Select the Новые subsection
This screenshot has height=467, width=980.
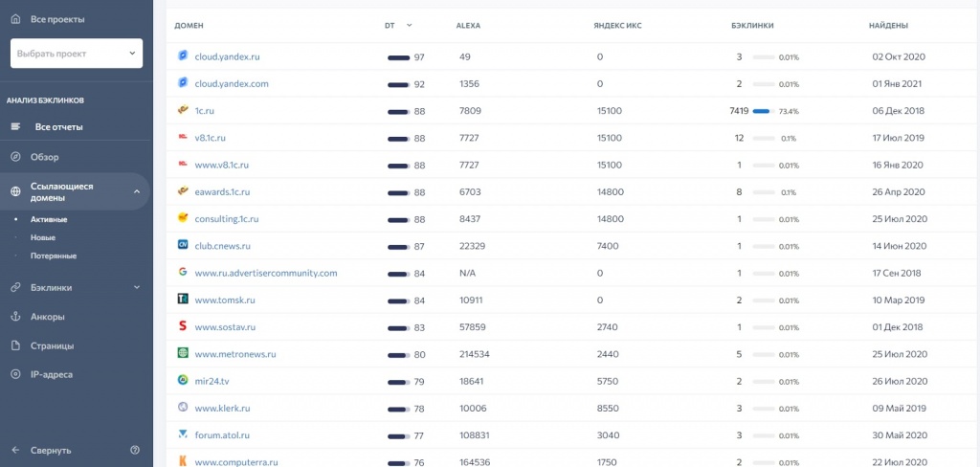click(x=43, y=237)
